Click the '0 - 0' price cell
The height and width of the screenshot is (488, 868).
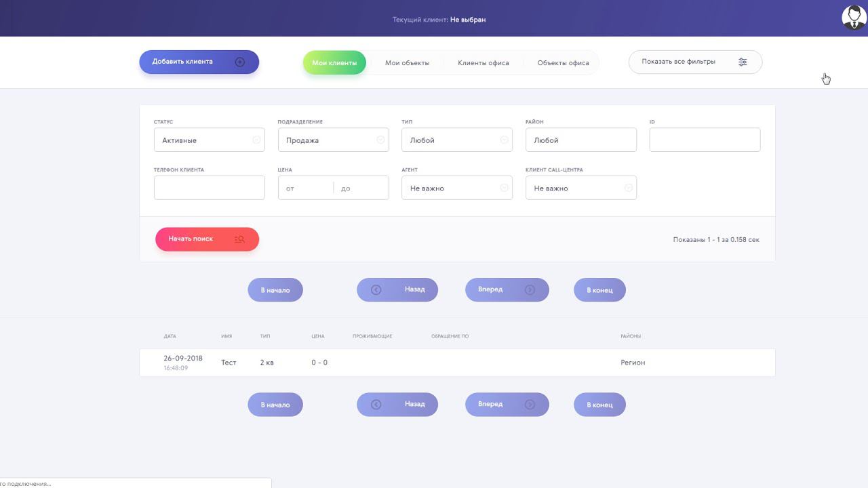pos(319,363)
